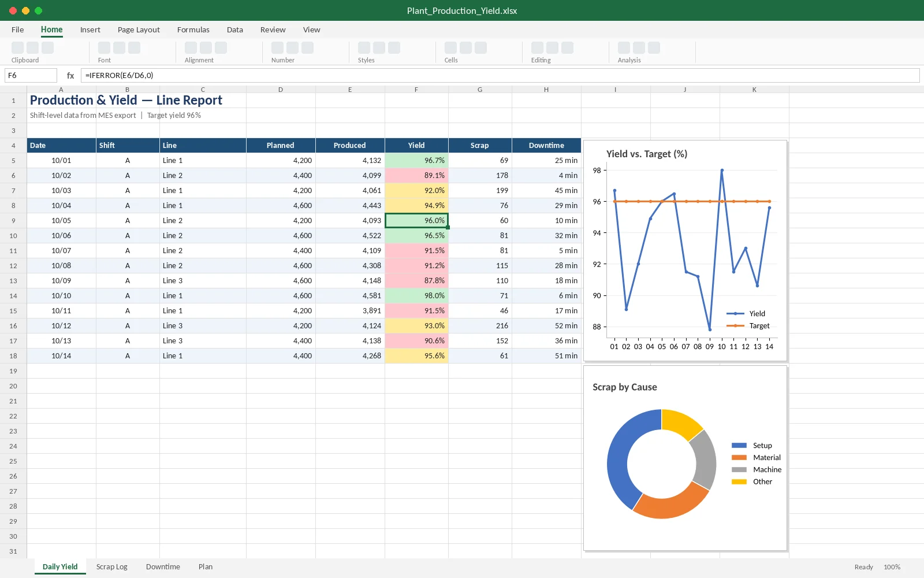Click the fx insert function icon
Viewport: 924px width, 578px height.
coord(70,75)
